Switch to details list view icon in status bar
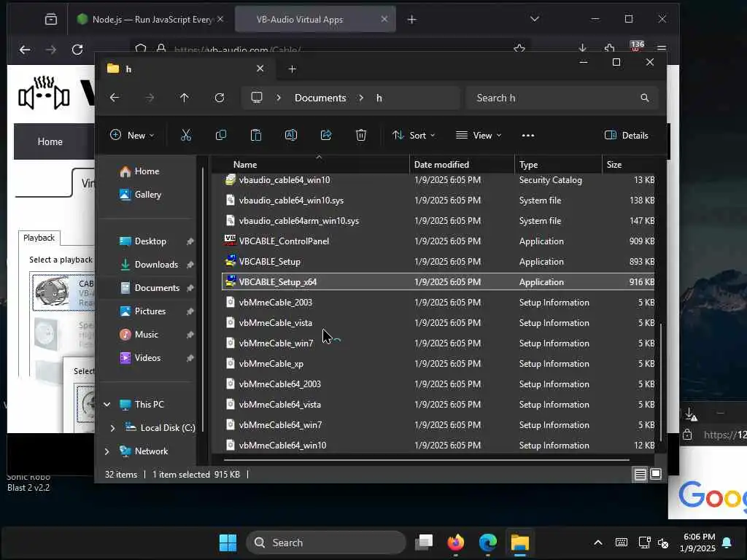This screenshot has height=560, width=747. tap(640, 474)
